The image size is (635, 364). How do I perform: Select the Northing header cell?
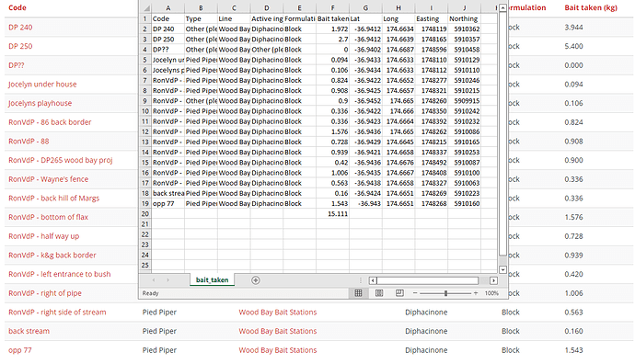464,18
